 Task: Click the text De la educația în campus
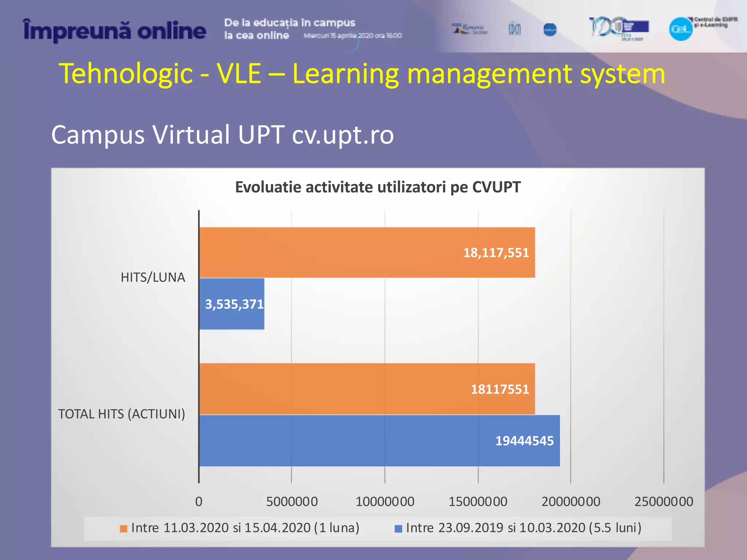pyautogui.click(x=290, y=23)
